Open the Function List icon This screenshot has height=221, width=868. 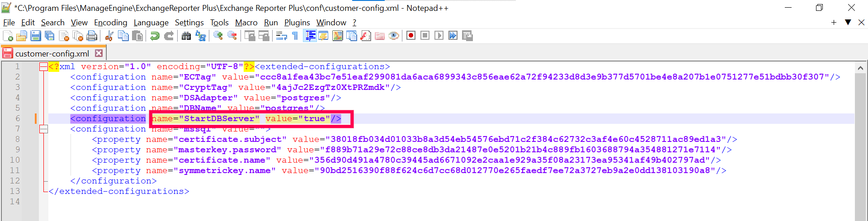click(x=366, y=36)
